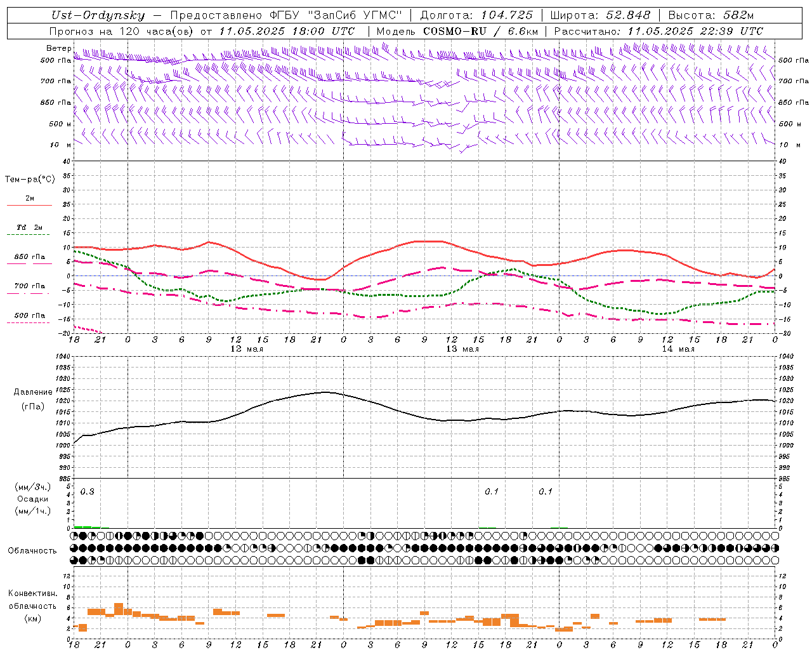The width and height of the screenshot is (812, 650).
Task: Click the left 40 temperature axis value
Action: click(x=67, y=161)
